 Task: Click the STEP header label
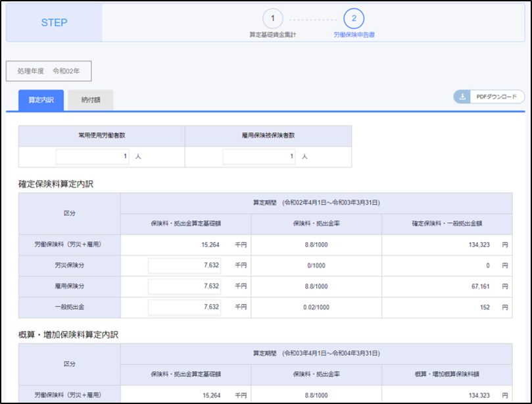pos(54,22)
